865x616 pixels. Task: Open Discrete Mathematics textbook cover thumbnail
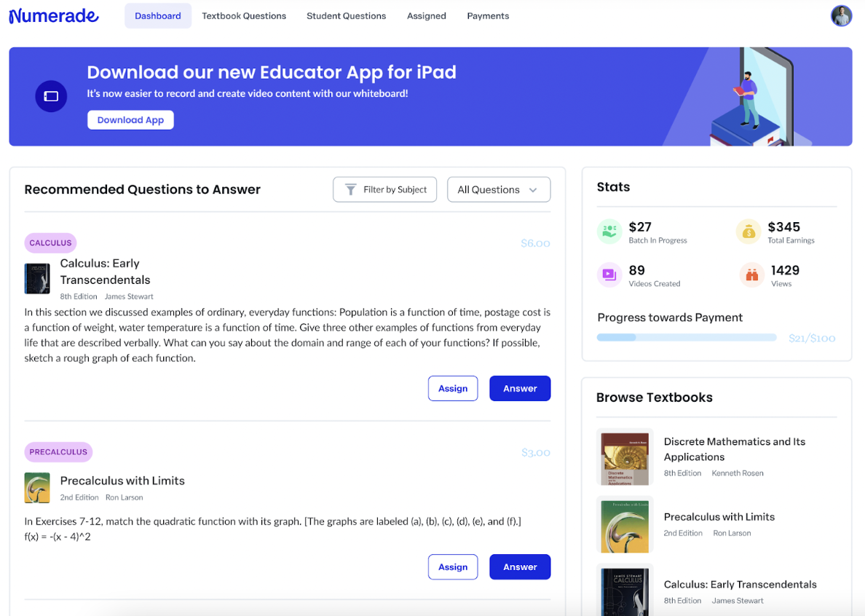pyautogui.click(x=625, y=457)
